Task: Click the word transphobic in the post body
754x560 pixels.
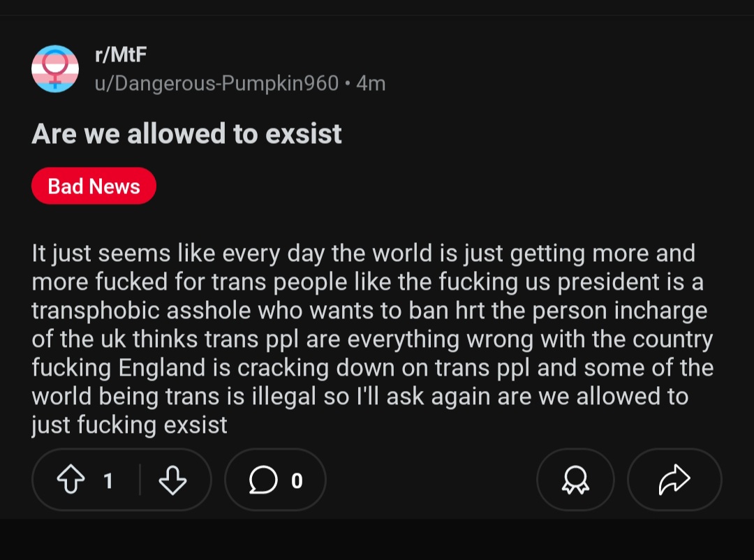Action: [x=95, y=310]
